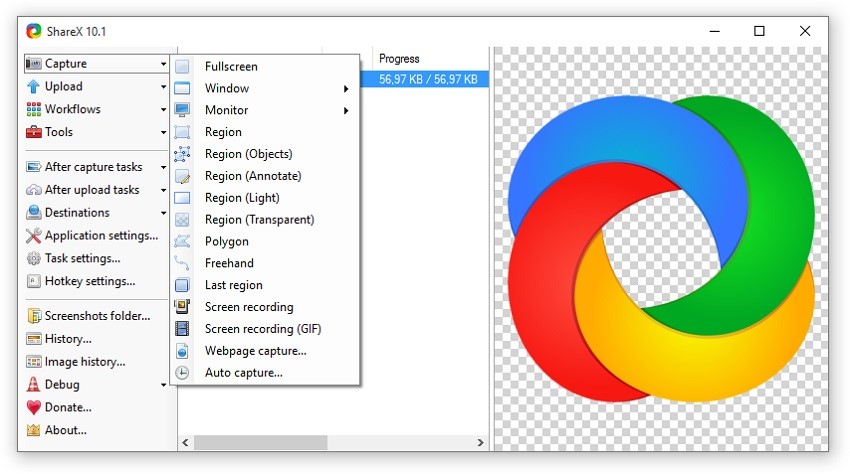Image resolution: width=850 pixels, height=474 pixels.
Task: Click the After upload tasks cloud icon
Action: click(x=34, y=190)
